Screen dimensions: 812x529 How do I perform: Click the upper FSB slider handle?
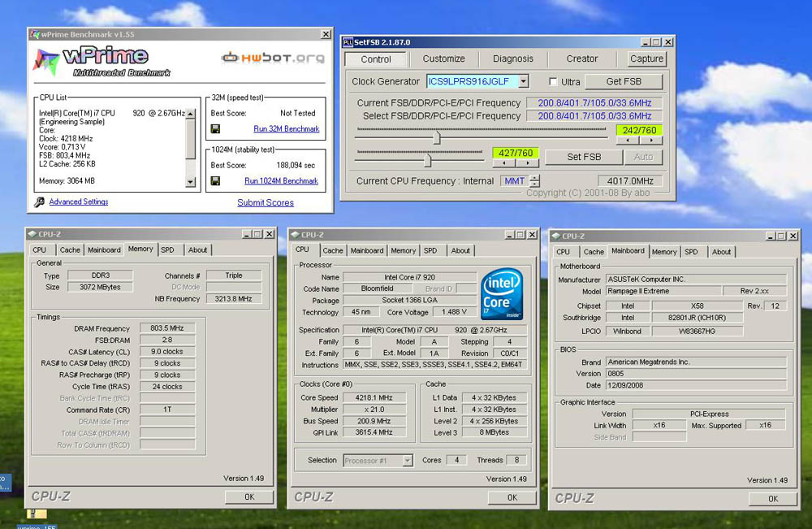click(x=437, y=138)
